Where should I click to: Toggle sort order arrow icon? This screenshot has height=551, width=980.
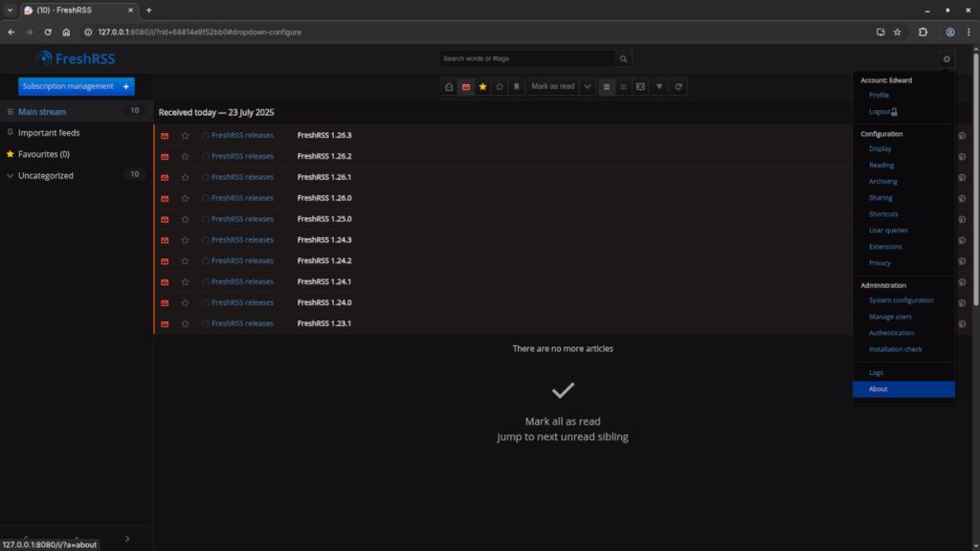click(x=658, y=87)
